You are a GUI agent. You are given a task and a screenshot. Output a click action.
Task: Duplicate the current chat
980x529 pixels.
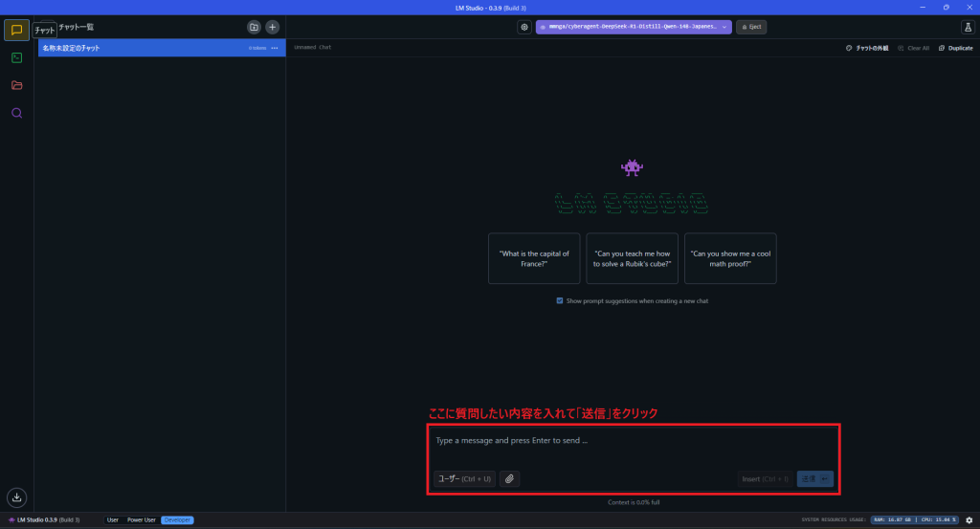956,48
